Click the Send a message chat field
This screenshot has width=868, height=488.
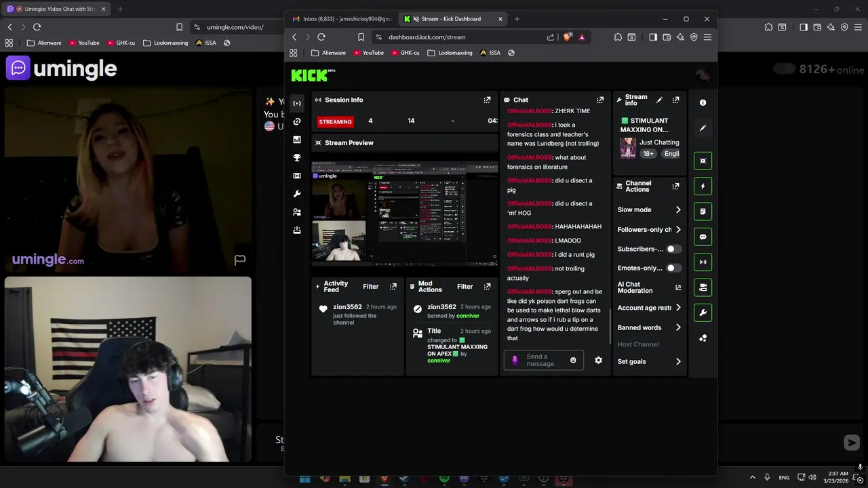544,360
